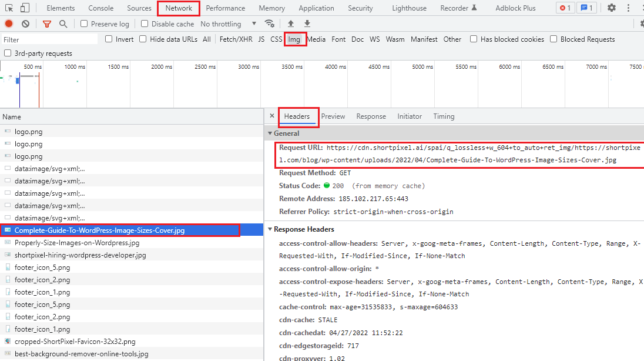Image resolution: width=644 pixels, height=361 pixels.
Task: Enable the Preserve log checkbox
Action: pos(84,24)
